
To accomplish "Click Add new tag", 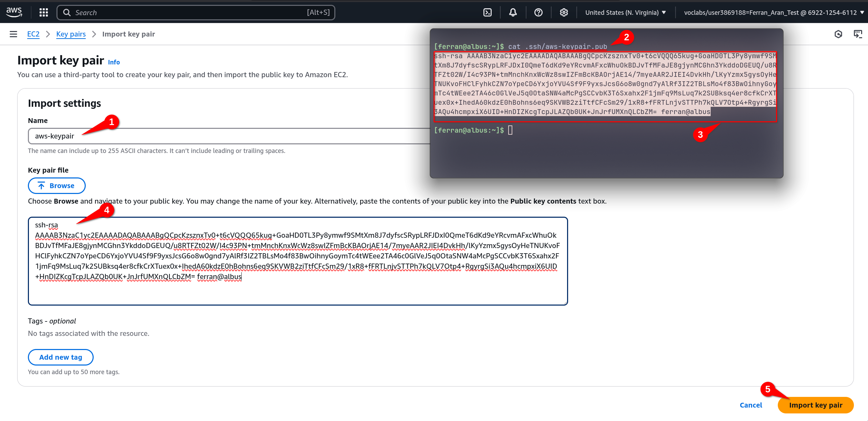I will point(61,357).
